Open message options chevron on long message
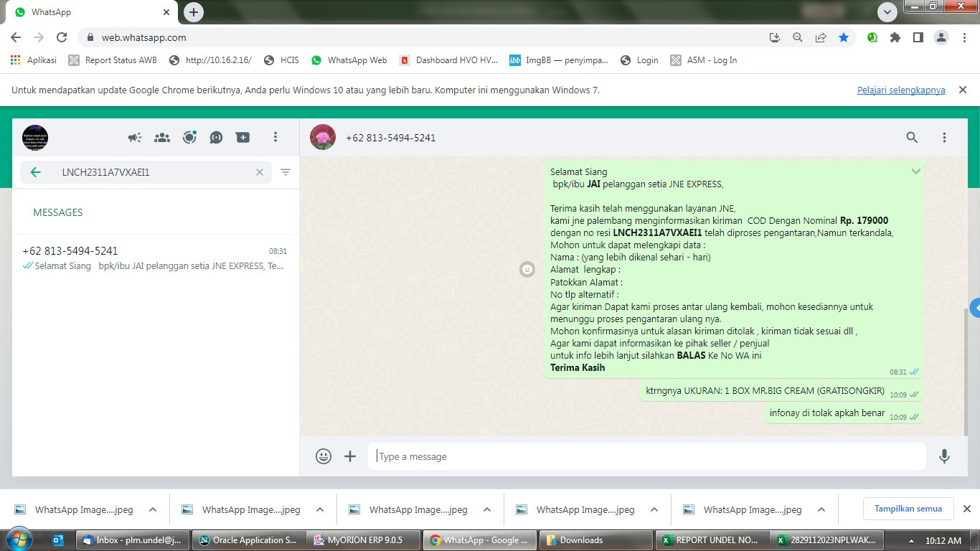The image size is (980, 551). pos(915,171)
